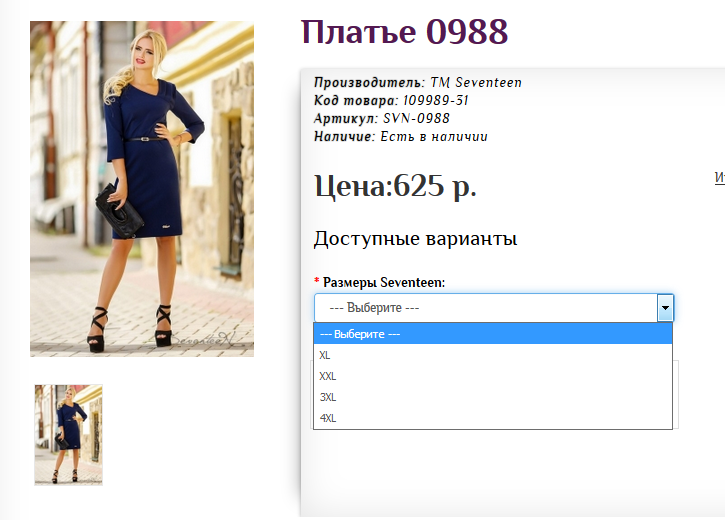Click the dropdown arrow of size selector

click(665, 308)
